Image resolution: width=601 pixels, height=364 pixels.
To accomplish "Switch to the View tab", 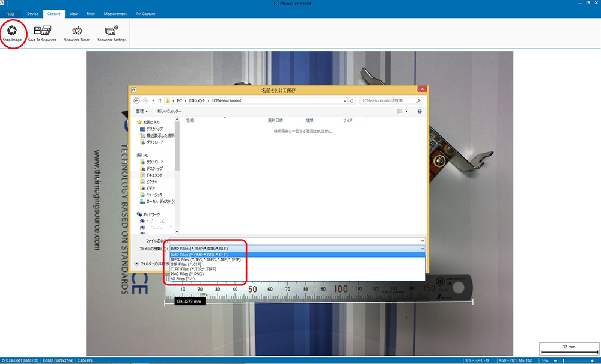I will tap(73, 14).
